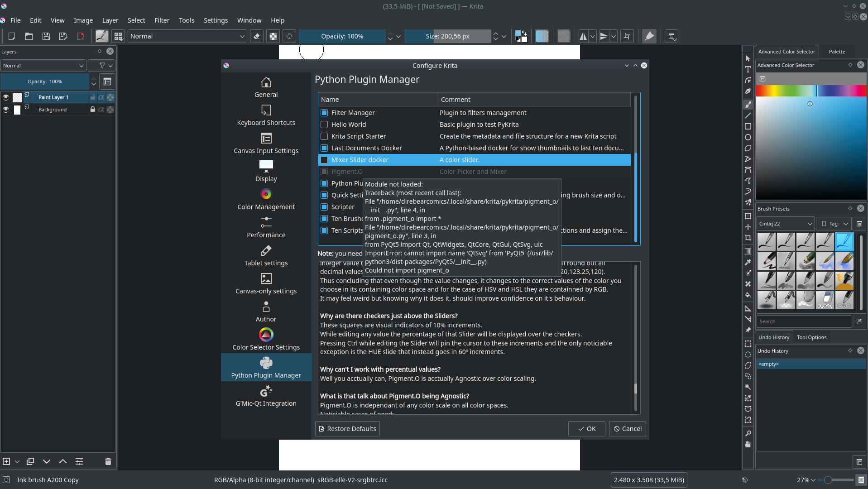Hide the Background layer visibility
Viewport: 868px width, 489px height.
(6, 110)
